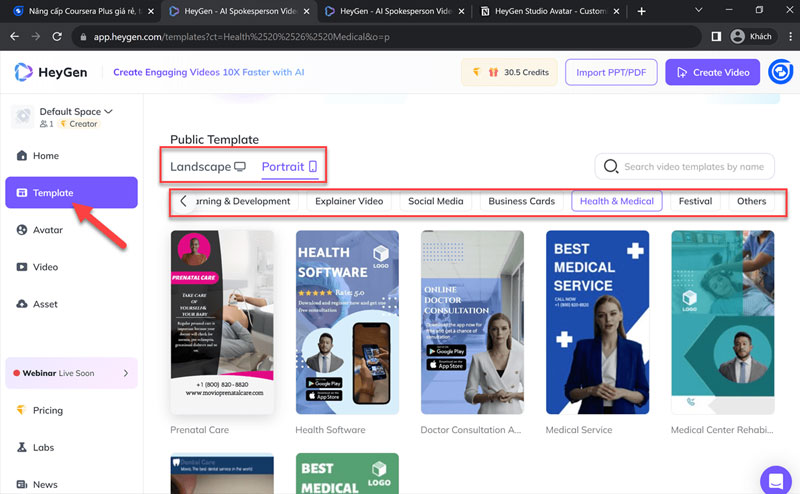The width and height of the screenshot is (800, 494).
Task: Open the Home sidebar item
Action: 45,156
